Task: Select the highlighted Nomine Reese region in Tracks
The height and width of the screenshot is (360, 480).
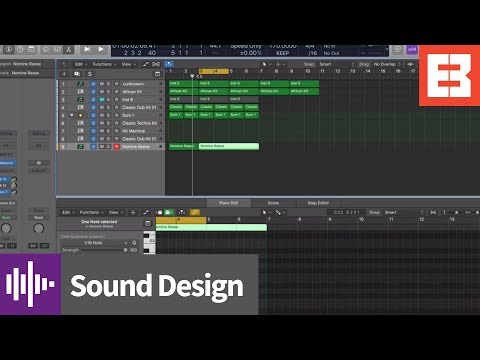Action: [x=229, y=146]
